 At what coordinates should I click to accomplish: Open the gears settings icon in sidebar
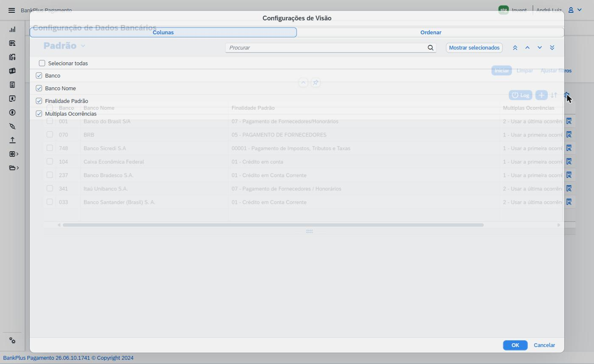tap(12, 341)
